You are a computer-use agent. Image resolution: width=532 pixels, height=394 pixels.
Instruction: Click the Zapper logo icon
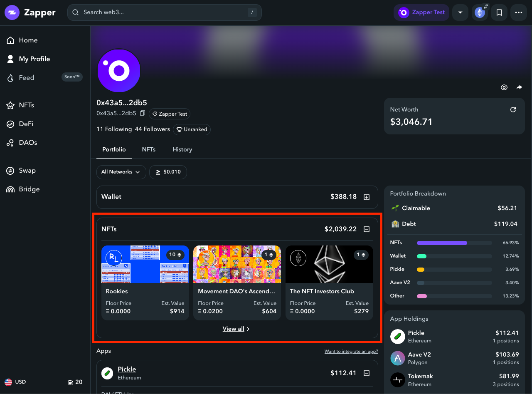pos(12,12)
